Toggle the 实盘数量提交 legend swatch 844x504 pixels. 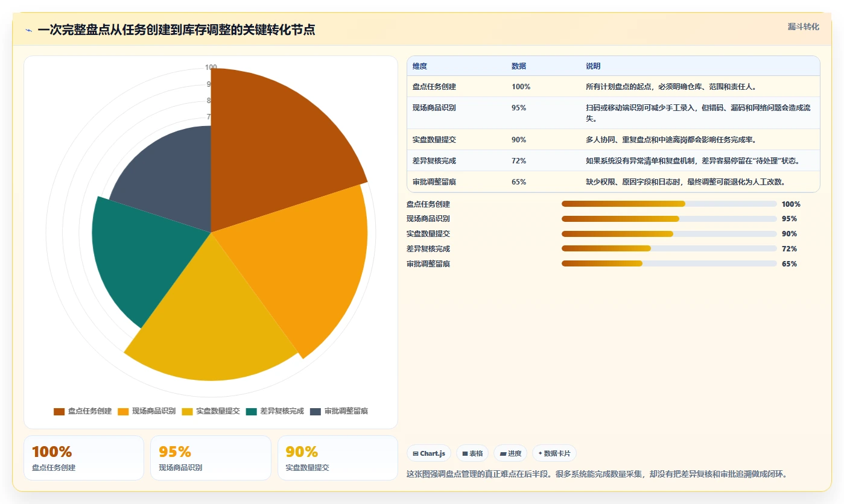[x=187, y=411]
